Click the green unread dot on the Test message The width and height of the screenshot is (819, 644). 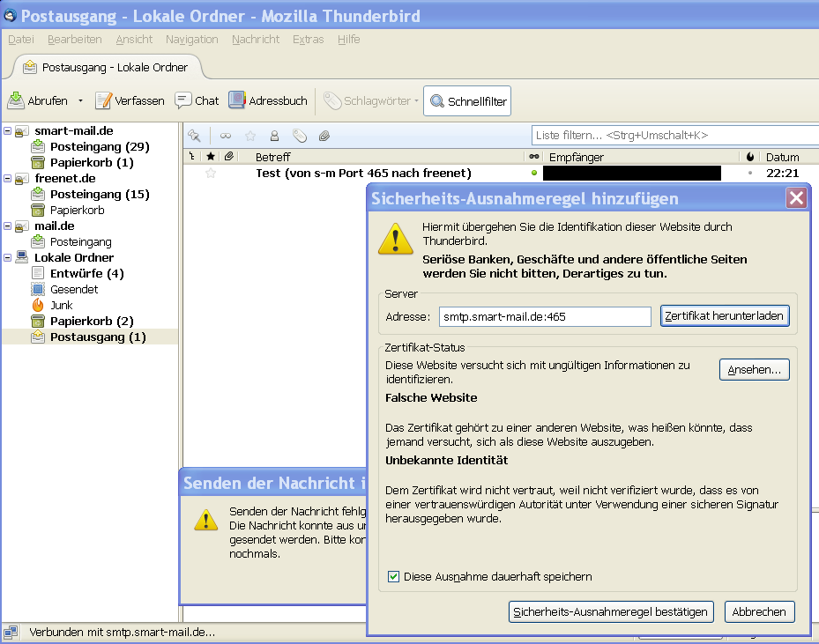(534, 173)
